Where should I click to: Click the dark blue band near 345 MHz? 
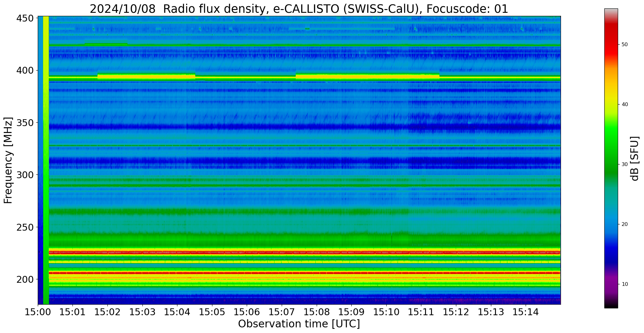click(x=305, y=127)
